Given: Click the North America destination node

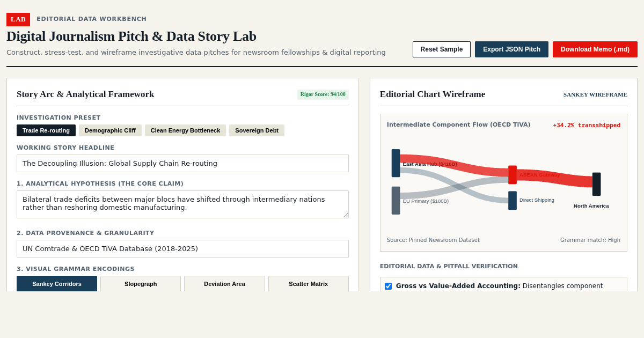Looking at the screenshot, I should 596,184.
